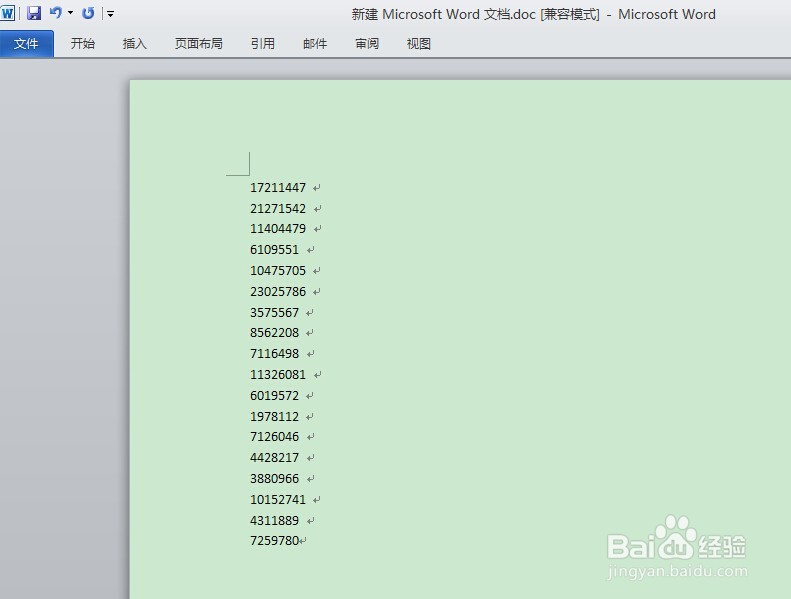Screen dimensions: 791x599
Task: Open the 页面布局 (Page Layout) tab
Action: click(x=199, y=44)
